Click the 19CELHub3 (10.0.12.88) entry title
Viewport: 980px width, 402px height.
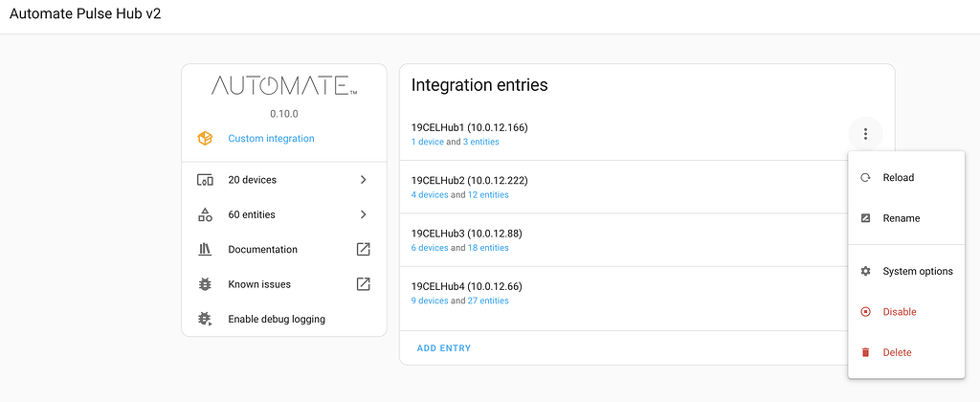point(466,234)
